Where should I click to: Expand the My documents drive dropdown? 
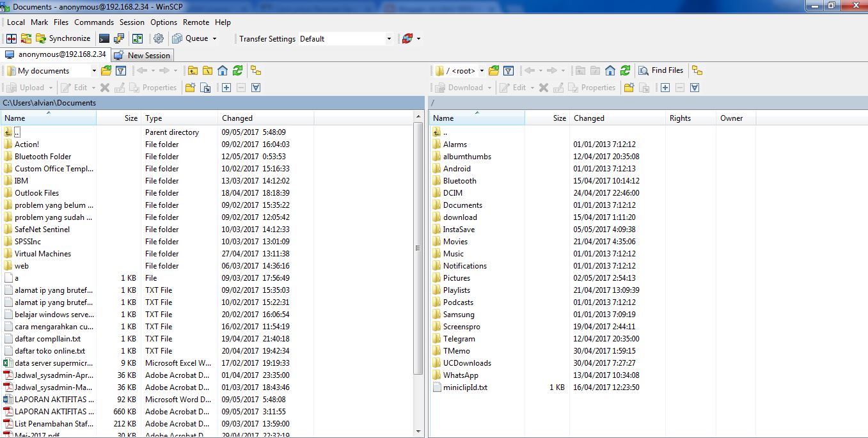click(94, 71)
